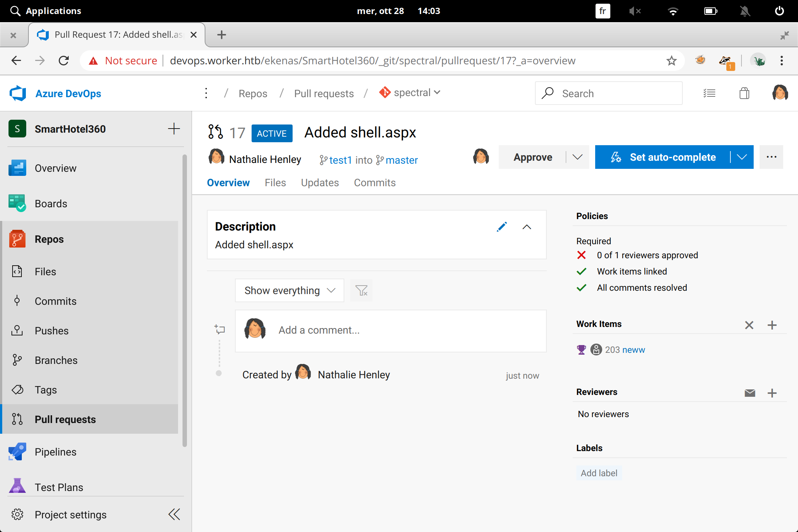
Task: Remove work item with the X icon
Action: 749,325
